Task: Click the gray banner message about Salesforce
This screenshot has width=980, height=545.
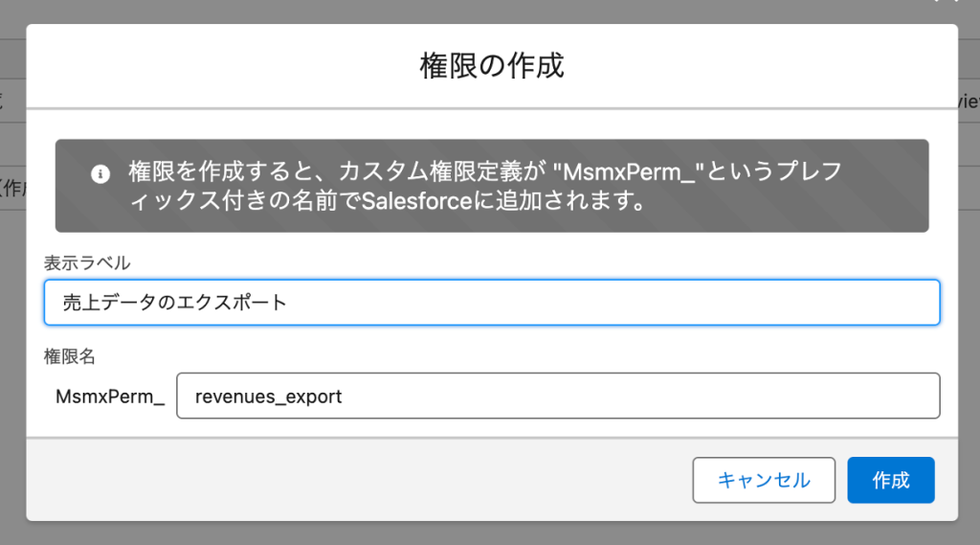Action: tap(492, 186)
